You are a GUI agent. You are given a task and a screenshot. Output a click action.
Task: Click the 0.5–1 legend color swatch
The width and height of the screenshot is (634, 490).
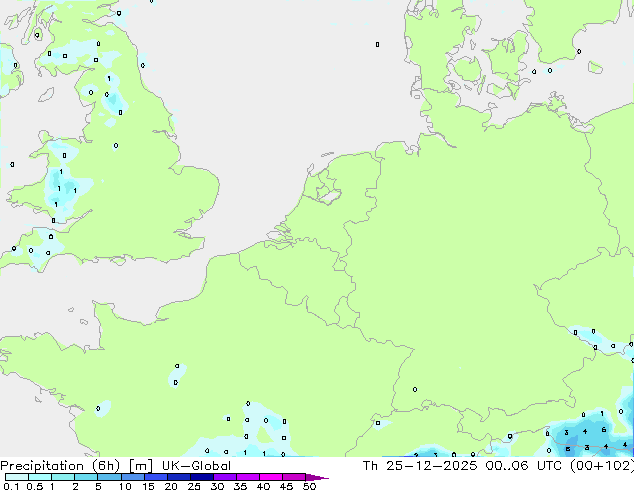[40, 477]
